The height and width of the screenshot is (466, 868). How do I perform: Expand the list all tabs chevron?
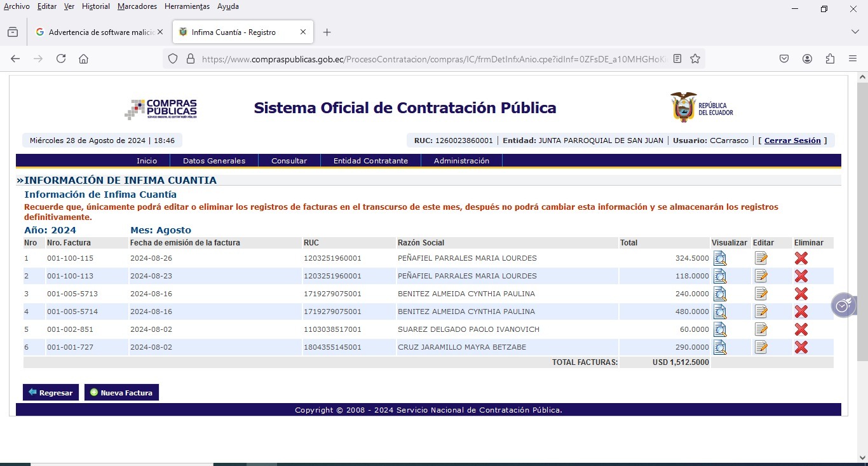(855, 32)
